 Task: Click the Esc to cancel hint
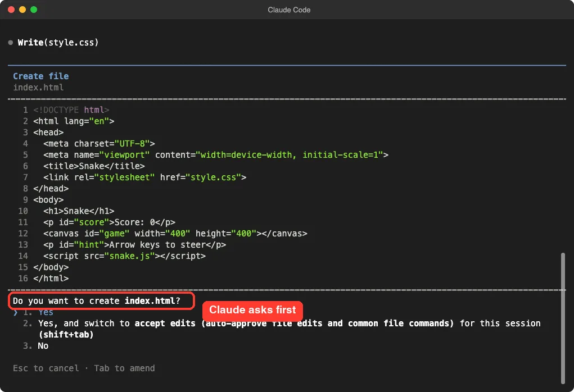[46, 368]
